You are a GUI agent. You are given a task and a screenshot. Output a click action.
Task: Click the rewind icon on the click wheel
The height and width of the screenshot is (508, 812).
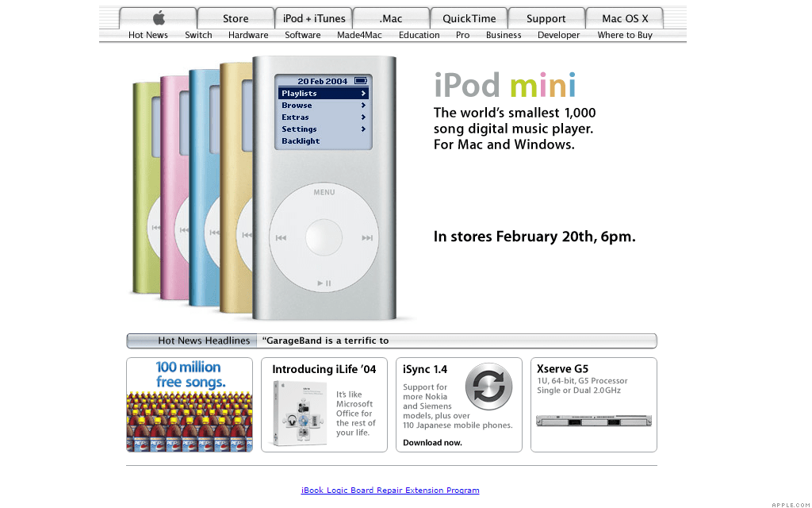point(279,237)
